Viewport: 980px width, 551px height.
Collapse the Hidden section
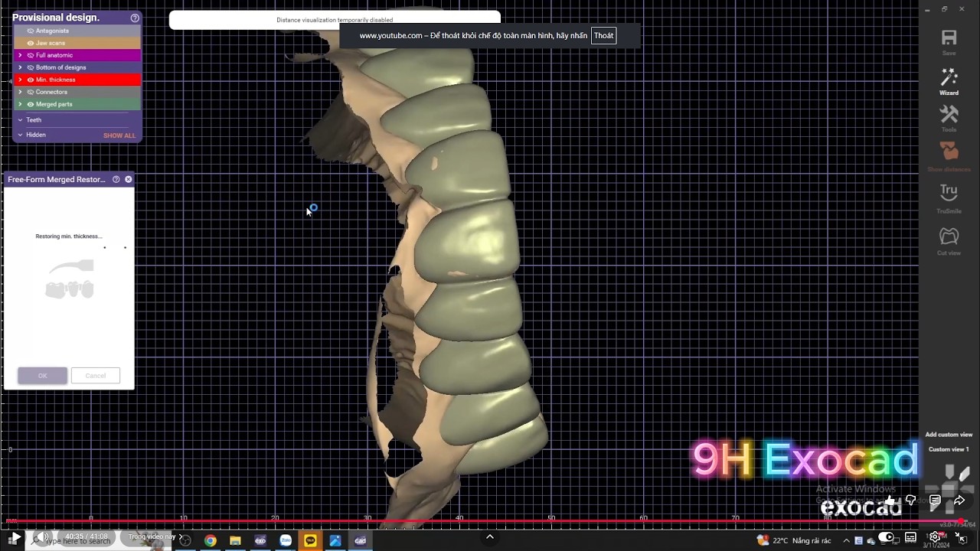pyautogui.click(x=20, y=135)
